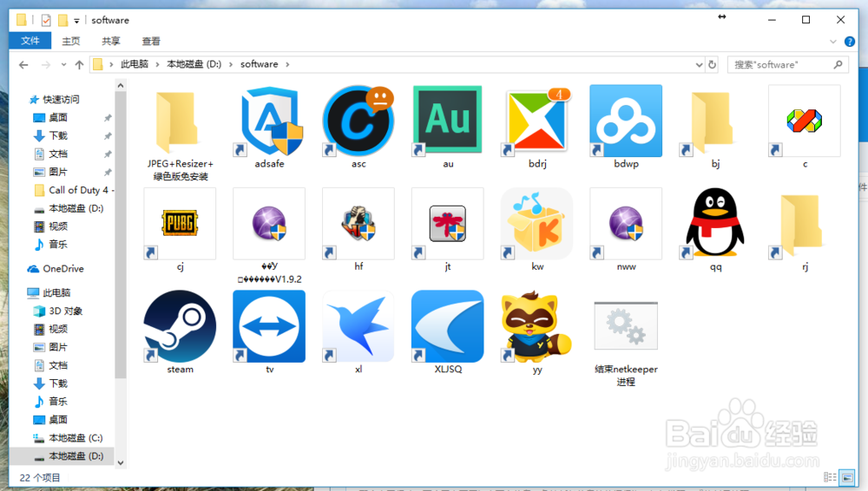Open 下载 under quick access

point(58,136)
